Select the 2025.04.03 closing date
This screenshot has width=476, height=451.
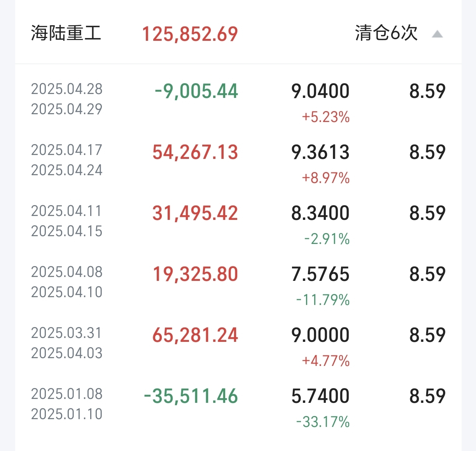point(67,353)
